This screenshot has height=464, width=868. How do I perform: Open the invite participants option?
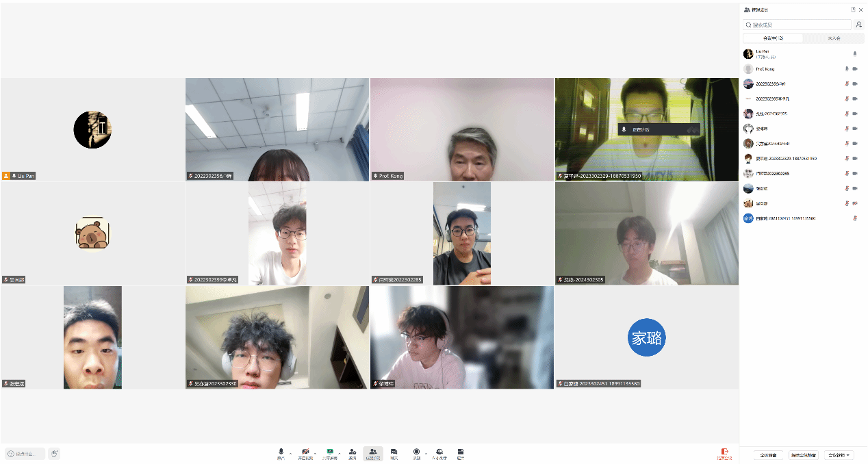[x=353, y=453]
